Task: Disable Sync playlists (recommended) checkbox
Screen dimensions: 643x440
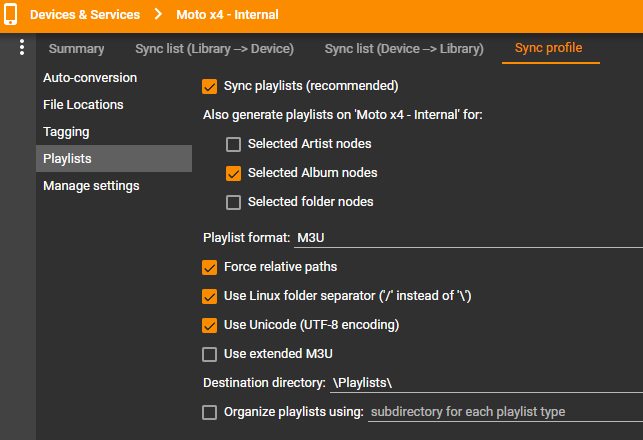Action: point(210,86)
